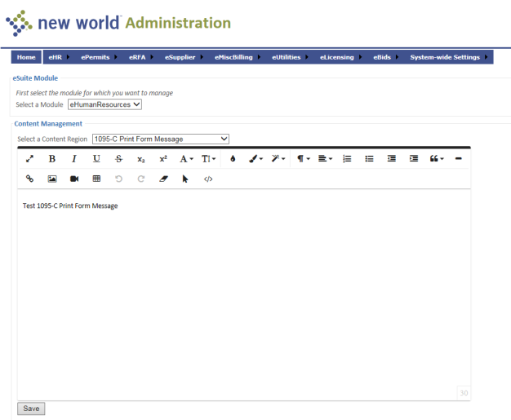Go to the Home menu item
Screen dimensions: 511x420
tap(26, 57)
